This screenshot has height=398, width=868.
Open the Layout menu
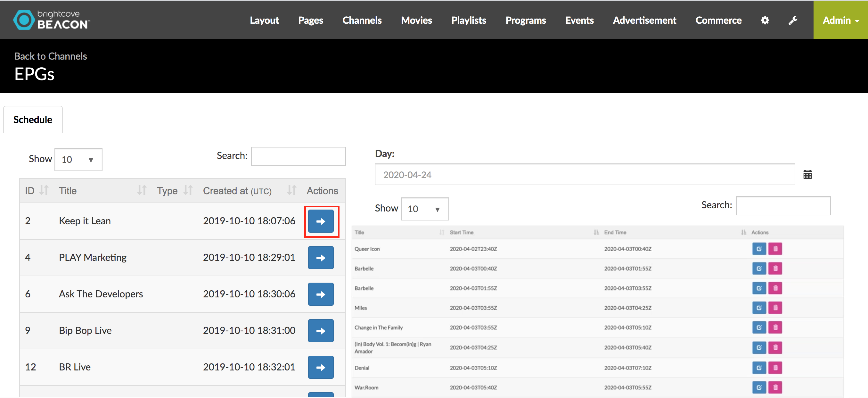264,20
